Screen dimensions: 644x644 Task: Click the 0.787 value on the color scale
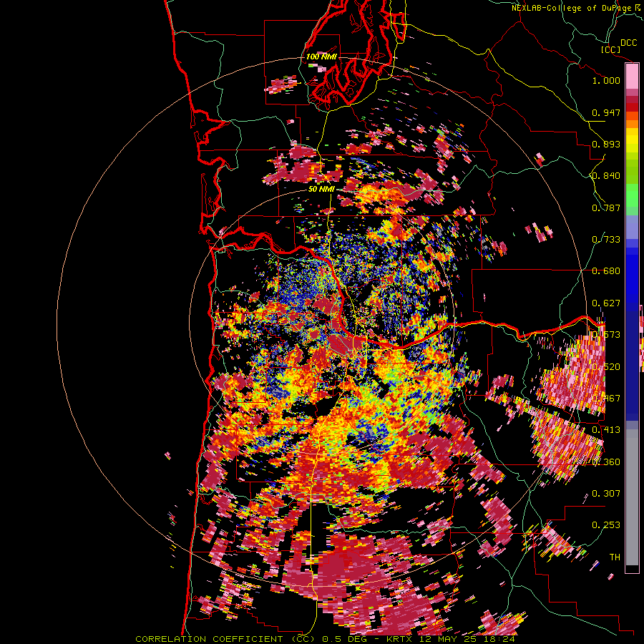coord(606,208)
